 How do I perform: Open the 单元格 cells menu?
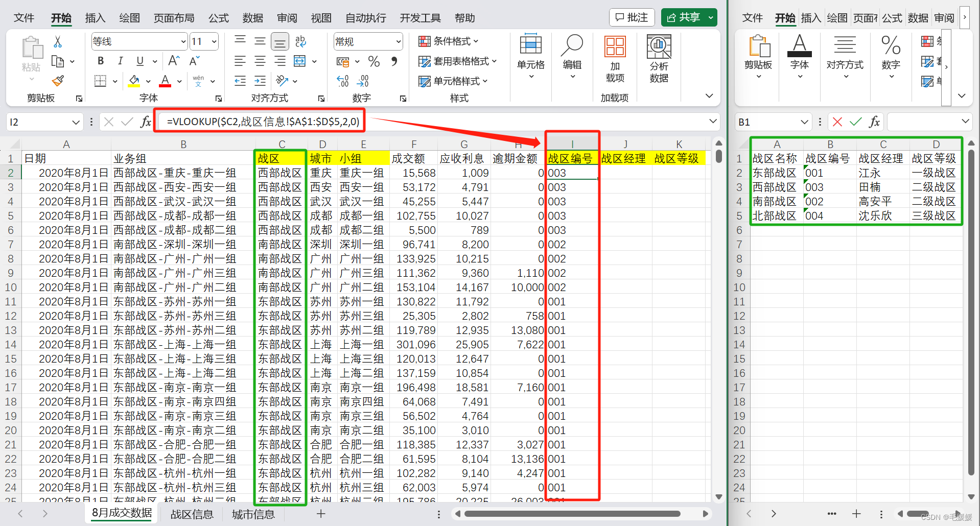click(x=531, y=56)
